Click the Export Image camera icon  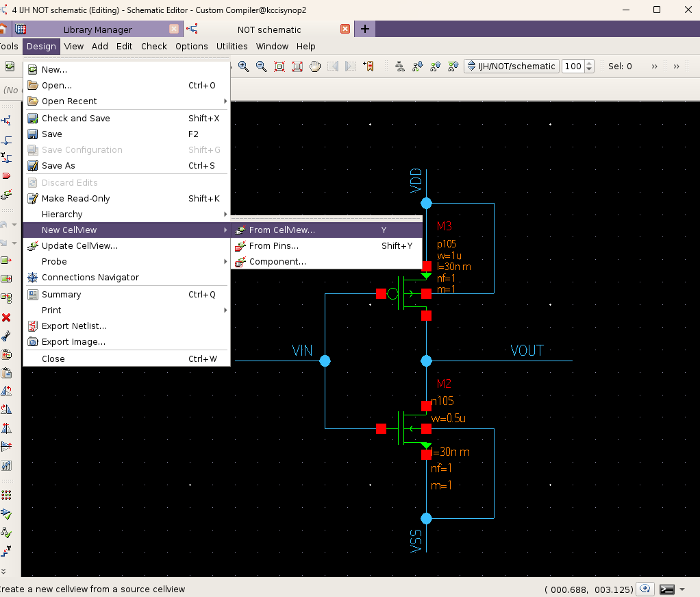tap(33, 342)
